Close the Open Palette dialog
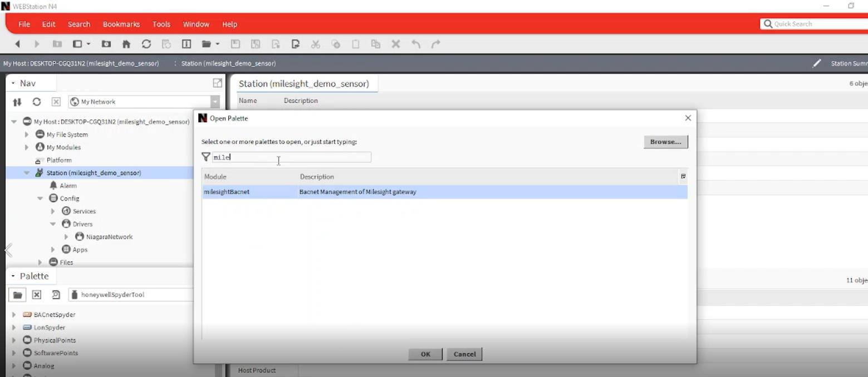Viewport: 868px width, 377px height. [x=688, y=118]
